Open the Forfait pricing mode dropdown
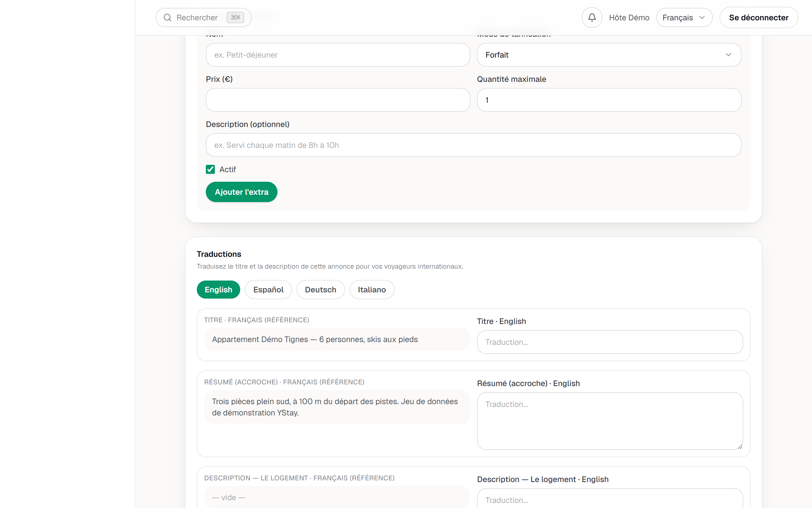812x508 pixels. pyautogui.click(x=609, y=55)
